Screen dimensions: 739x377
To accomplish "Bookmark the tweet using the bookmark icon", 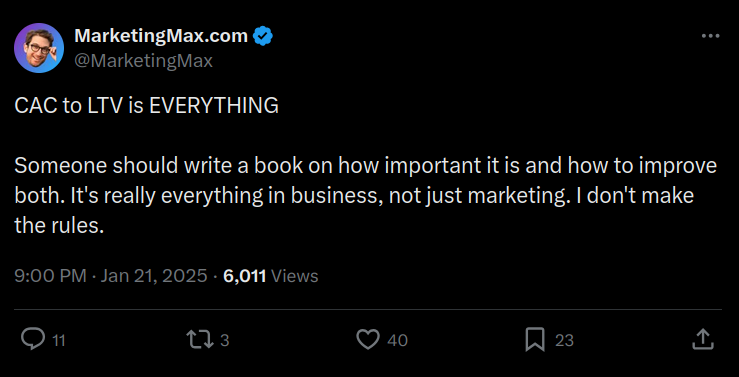I will [535, 339].
